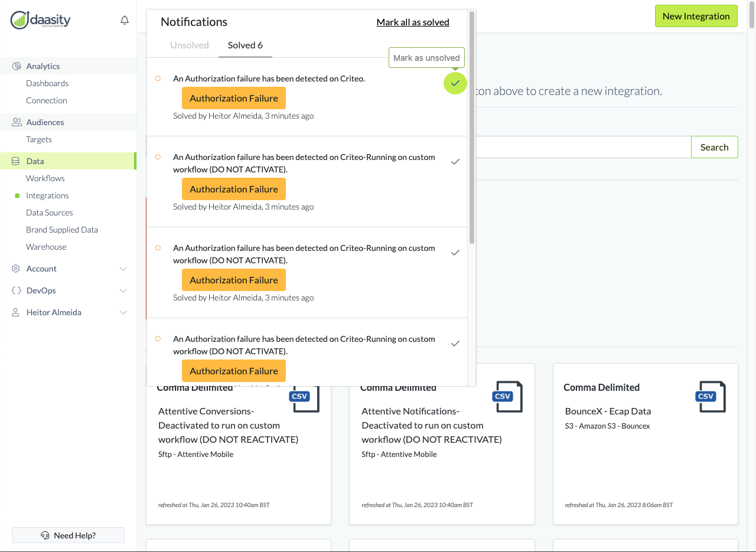This screenshot has width=756, height=552.
Task: Open Workflows in the sidebar
Action: [45, 178]
